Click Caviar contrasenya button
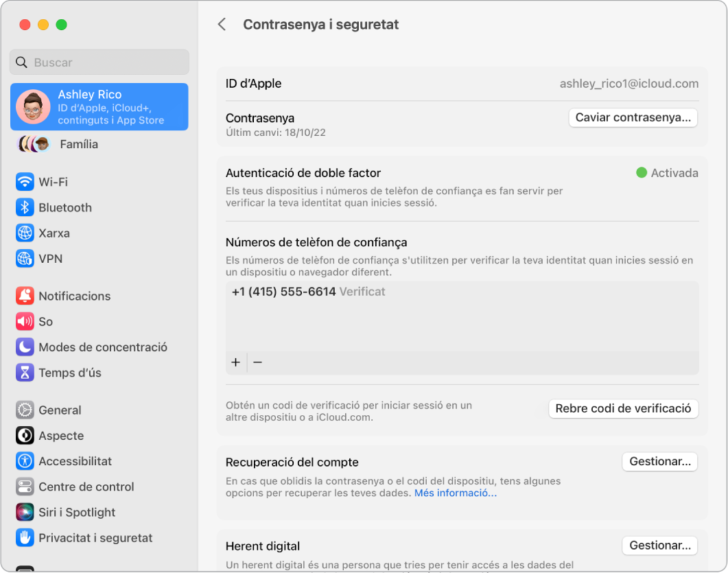The width and height of the screenshot is (728, 573). tap(633, 117)
